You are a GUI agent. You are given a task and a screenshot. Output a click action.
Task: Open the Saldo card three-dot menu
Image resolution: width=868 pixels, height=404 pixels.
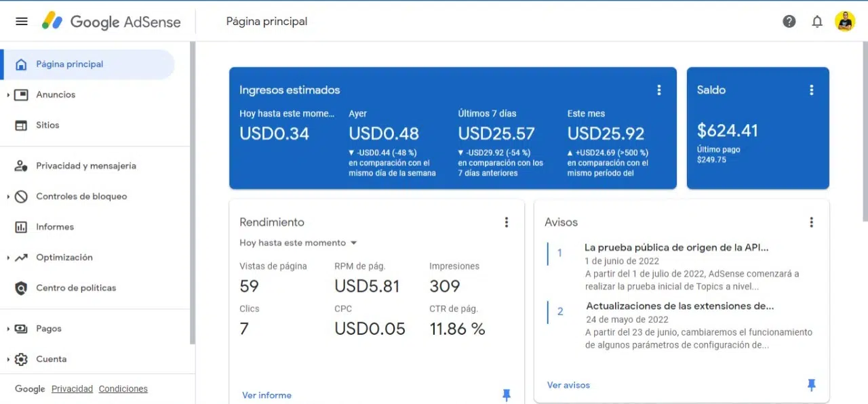(x=812, y=90)
